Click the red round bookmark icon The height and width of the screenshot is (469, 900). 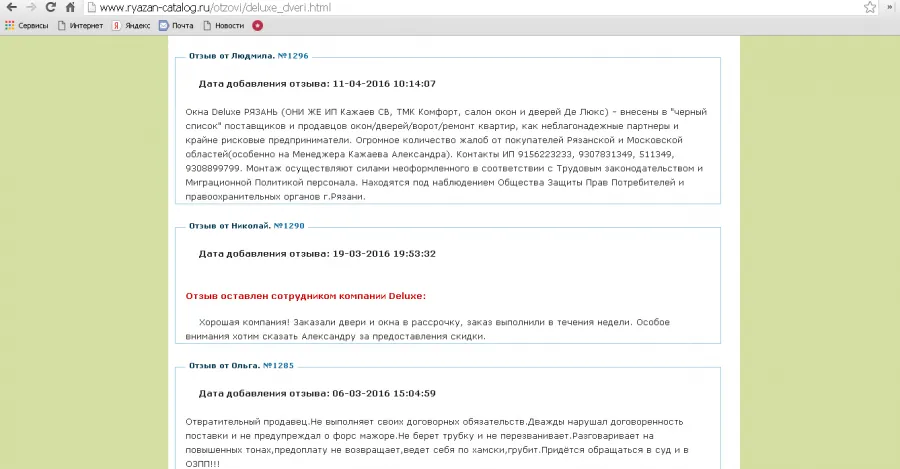[258, 26]
